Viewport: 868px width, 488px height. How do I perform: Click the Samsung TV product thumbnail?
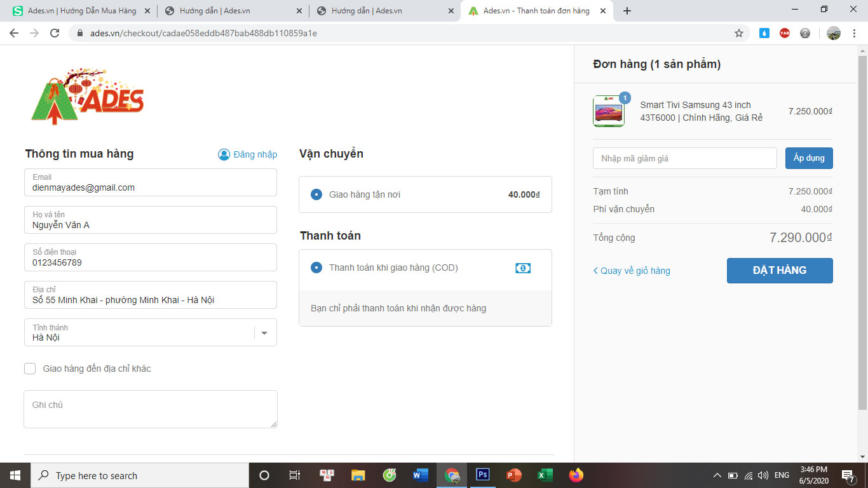pos(609,111)
